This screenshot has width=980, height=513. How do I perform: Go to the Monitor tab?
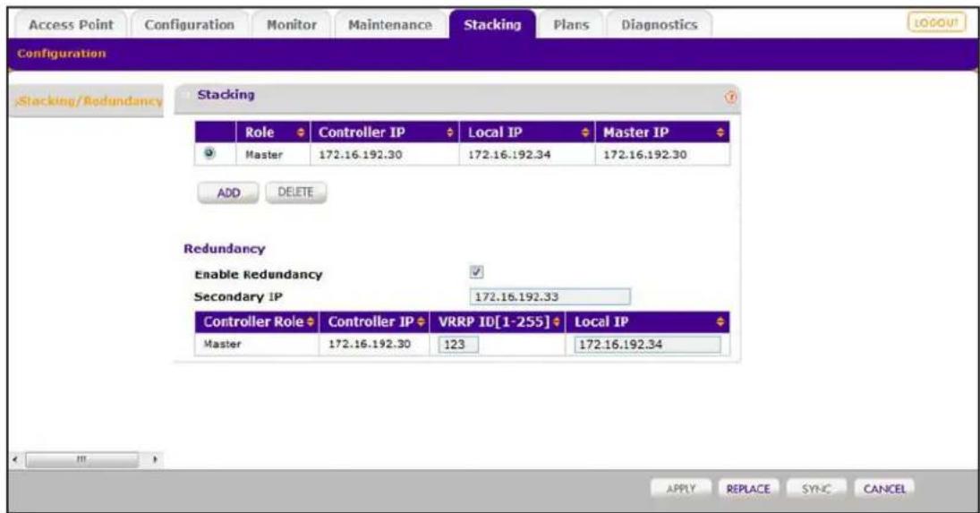(291, 25)
